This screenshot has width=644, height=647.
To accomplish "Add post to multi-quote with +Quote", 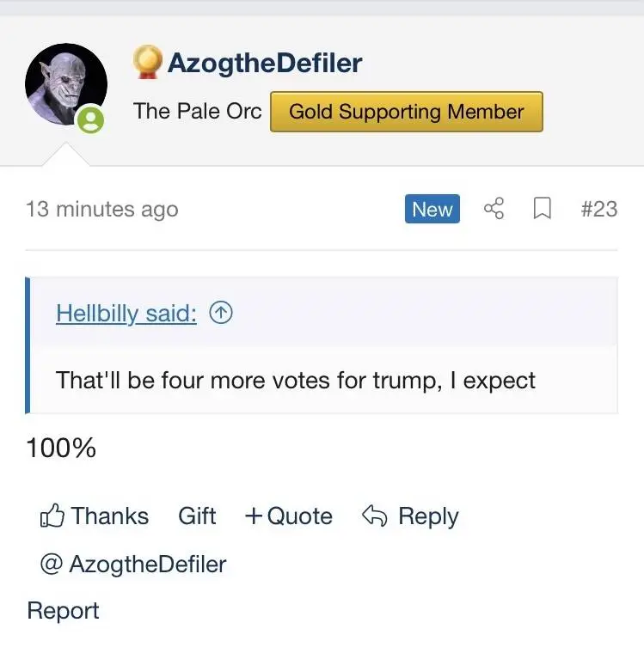I will pyautogui.click(x=288, y=516).
